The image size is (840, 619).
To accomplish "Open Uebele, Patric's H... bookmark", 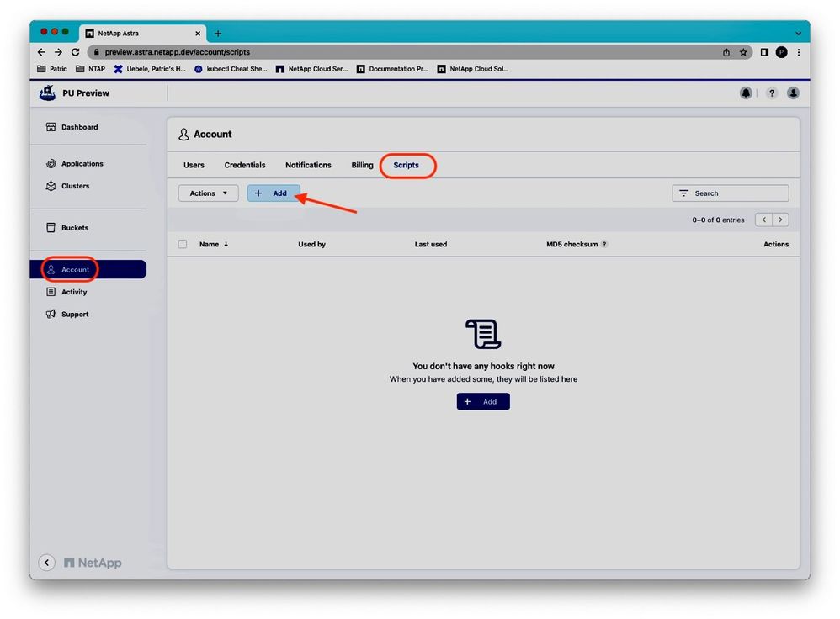I will pyautogui.click(x=150, y=68).
